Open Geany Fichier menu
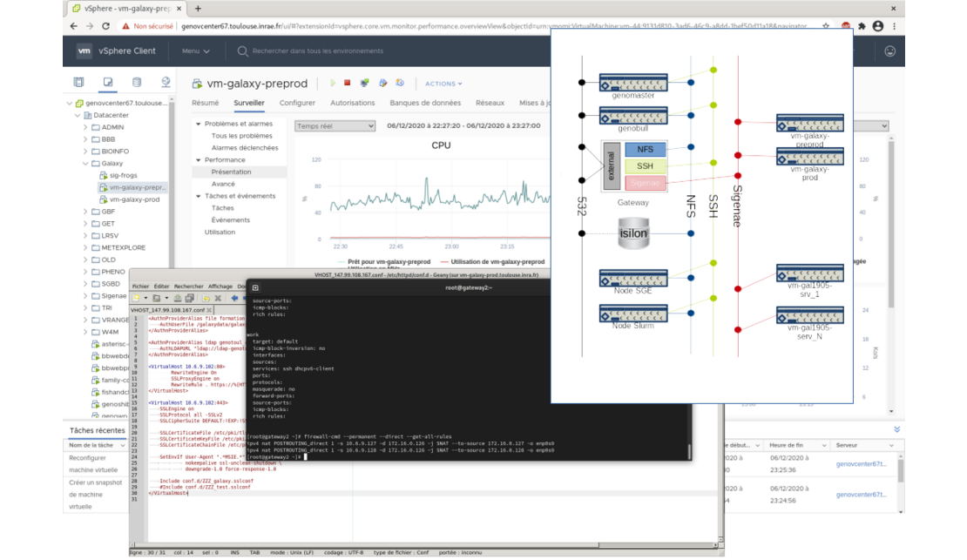 (140, 287)
